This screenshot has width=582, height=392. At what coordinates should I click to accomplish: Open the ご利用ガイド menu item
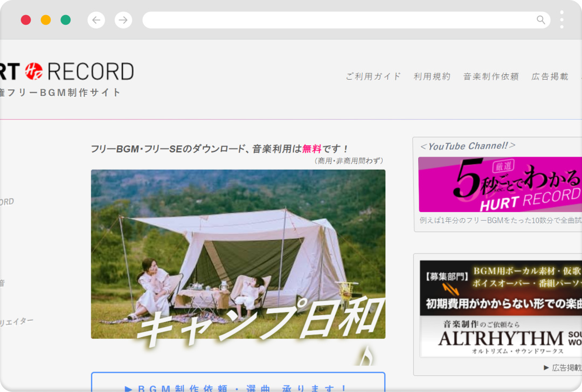click(373, 76)
